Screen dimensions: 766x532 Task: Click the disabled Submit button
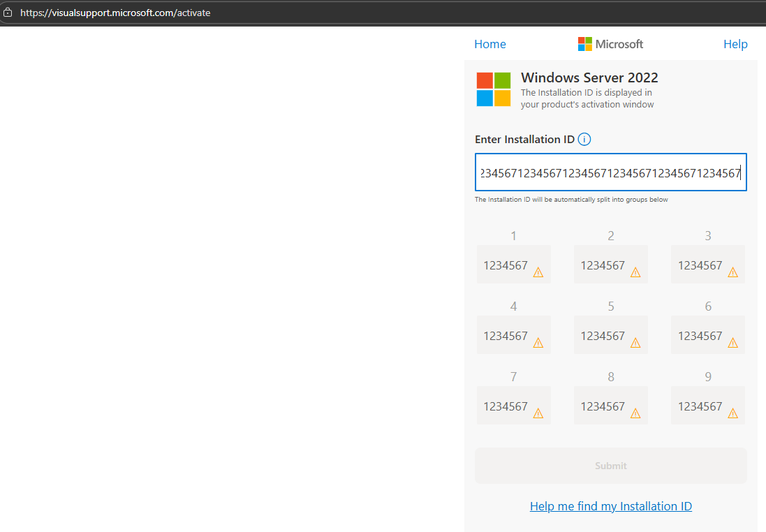pos(611,466)
